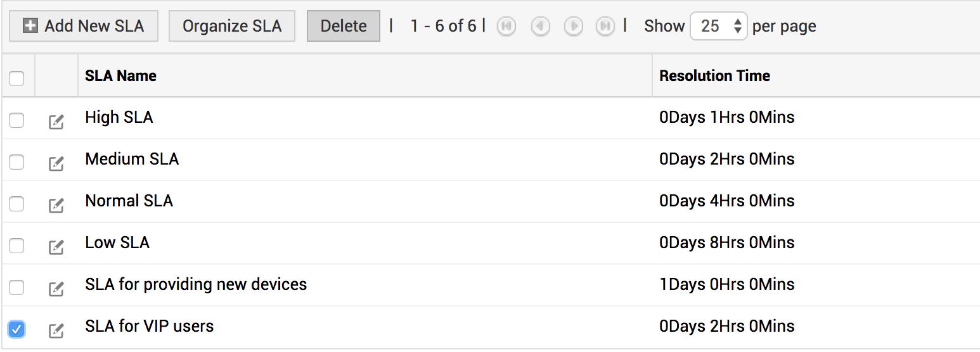Select the Low SLA row checkbox

click(x=16, y=246)
